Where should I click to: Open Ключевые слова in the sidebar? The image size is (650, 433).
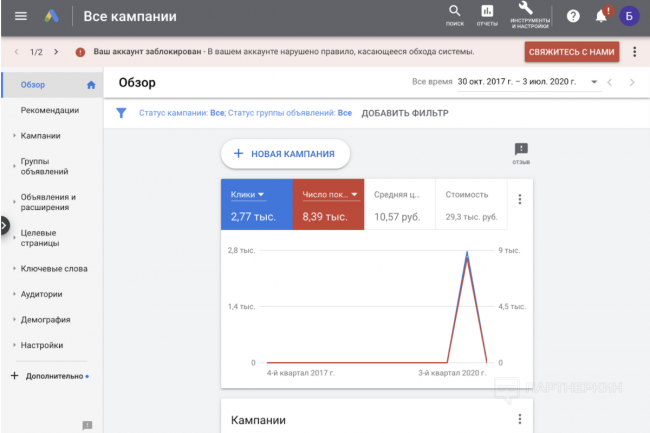coord(54,268)
